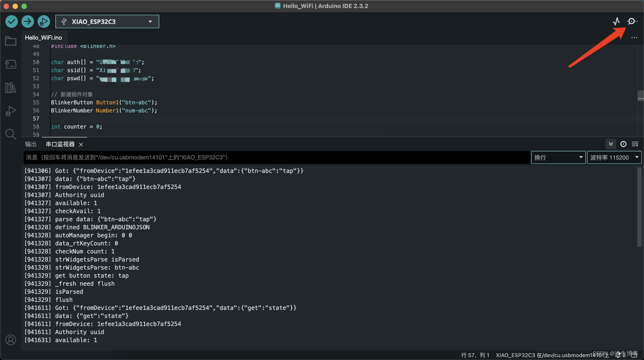
Task: Click the BlinkerNumber Number1 code line
Action: tap(104, 110)
